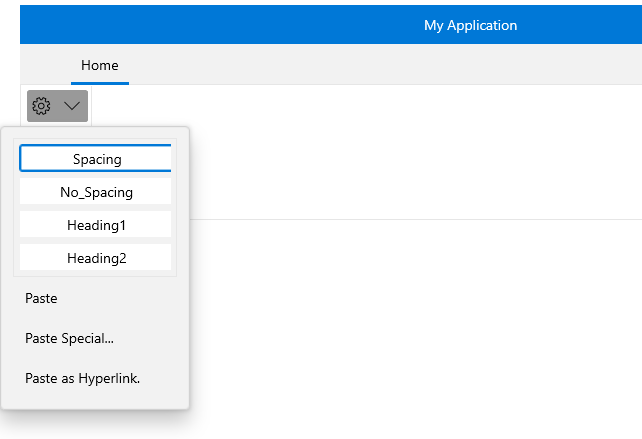Click Paste in the dropdown menu
Viewport: 642px width, 439px height.
tap(42, 298)
